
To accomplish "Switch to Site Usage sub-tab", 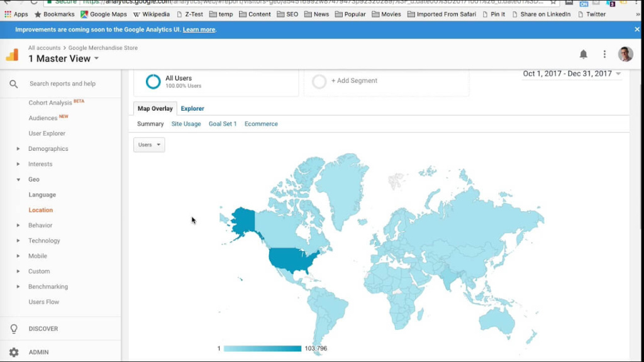I will coord(186,124).
